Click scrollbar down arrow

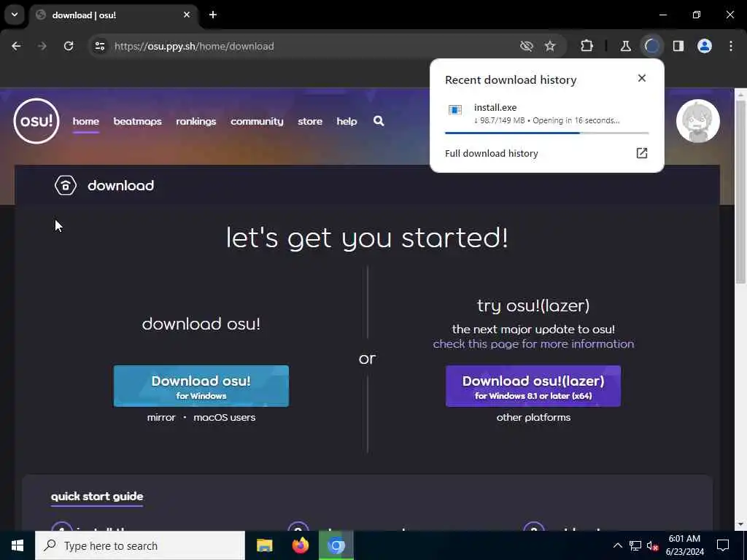[x=740, y=524]
